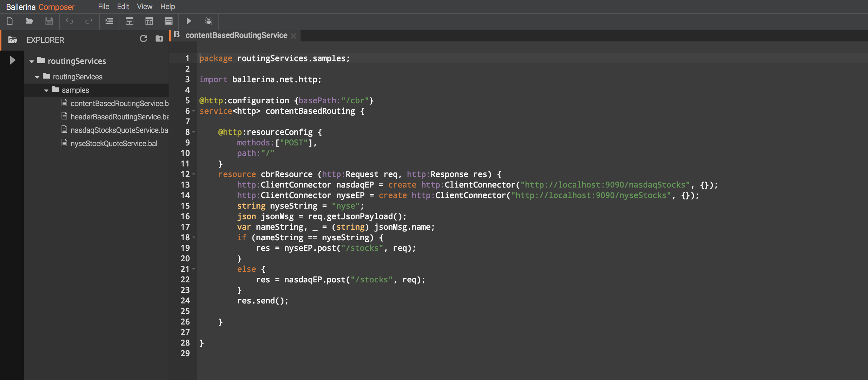Click the save floppy disk icon
The image size is (868, 380).
(x=49, y=21)
